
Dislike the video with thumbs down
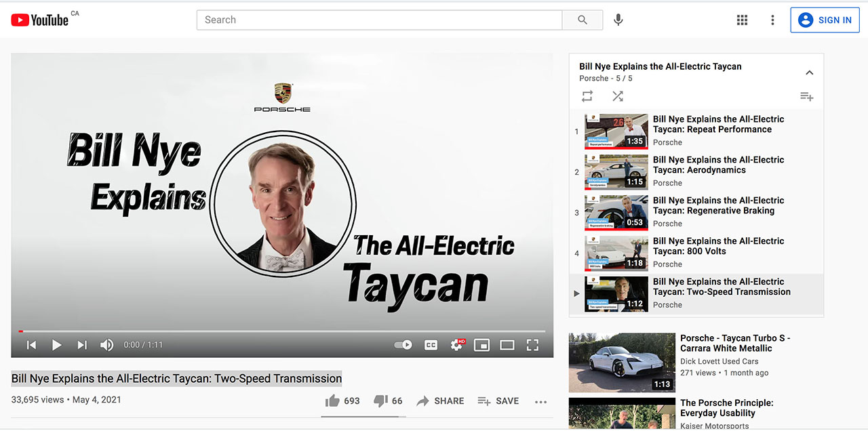pos(388,401)
